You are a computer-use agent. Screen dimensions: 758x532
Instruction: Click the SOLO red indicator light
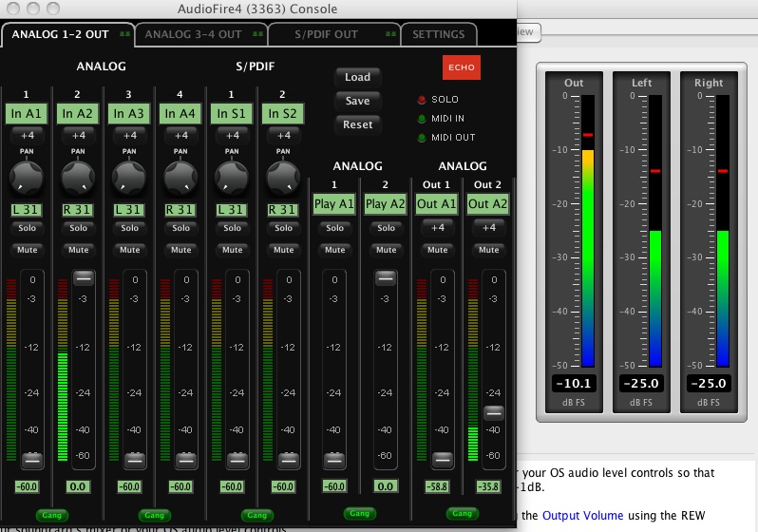(422, 100)
